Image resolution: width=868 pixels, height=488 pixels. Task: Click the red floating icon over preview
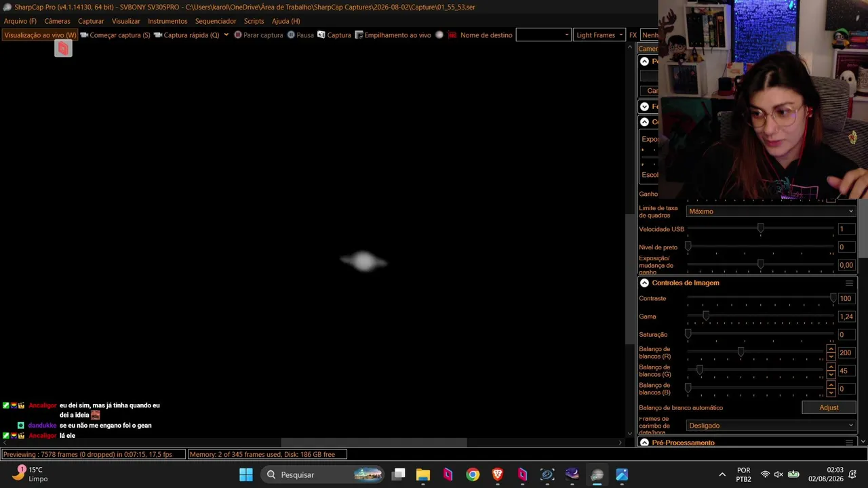click(63, 48)
